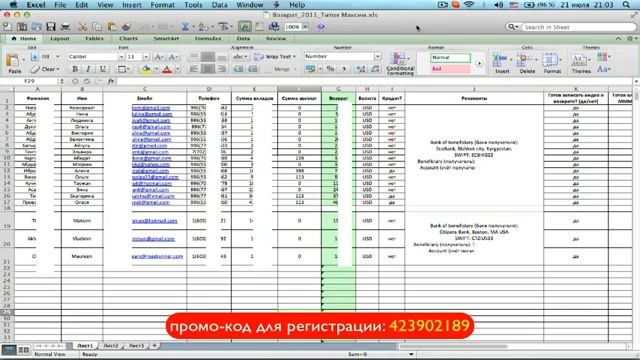The width and height of the screenshot is (640, 360).
Task: Open the email link in the Vladimir row
Action: (x=153, y=239)
